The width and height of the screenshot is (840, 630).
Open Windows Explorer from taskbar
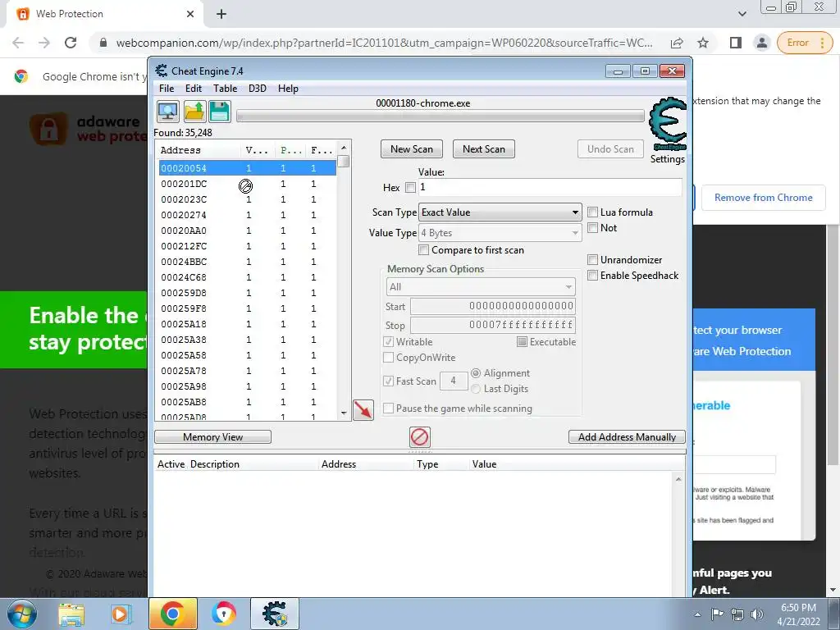pos(71,614)
